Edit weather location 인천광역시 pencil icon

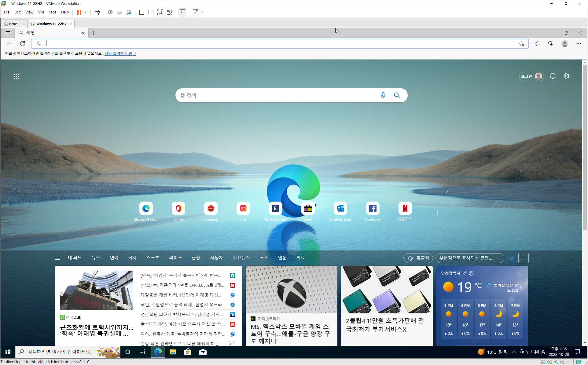click(x=465, y=273)
